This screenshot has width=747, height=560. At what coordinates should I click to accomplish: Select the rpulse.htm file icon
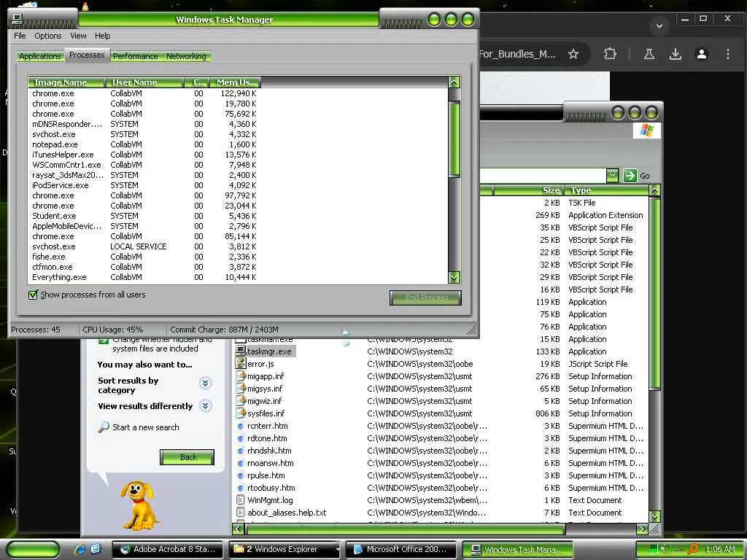click(x=241, y=475)
